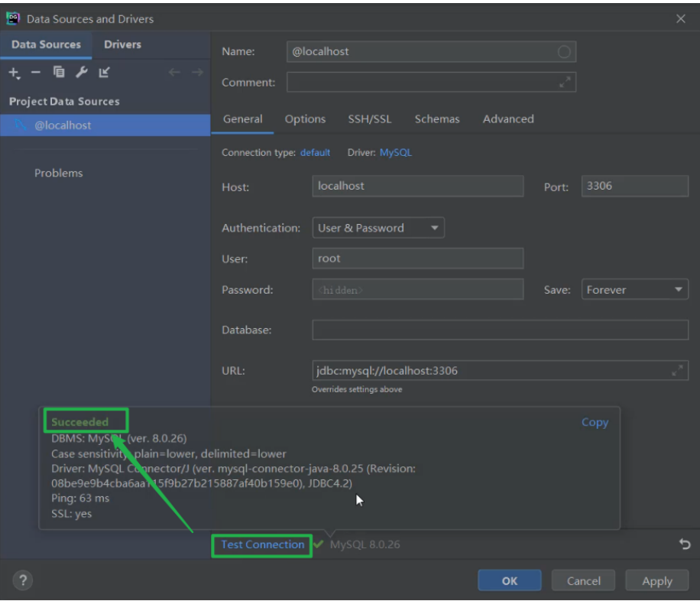Switch to the Drivers tab

point(122,44)
